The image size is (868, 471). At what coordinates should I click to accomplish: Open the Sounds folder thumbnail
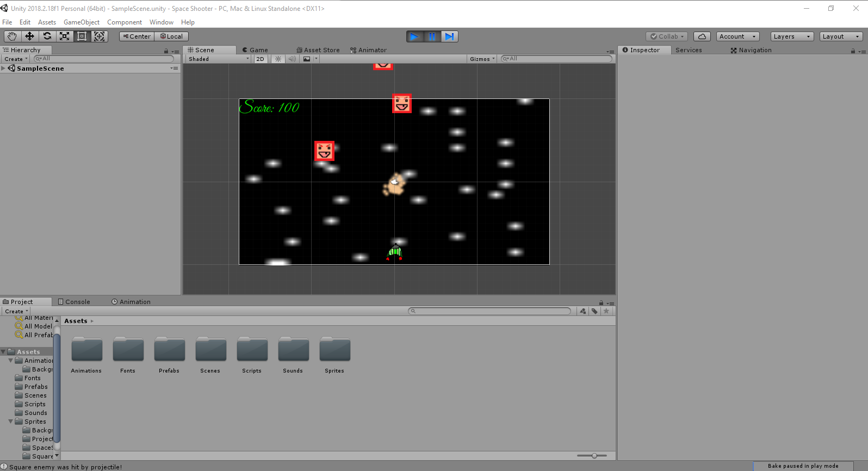pyautogui.click(x=294, y=349)
